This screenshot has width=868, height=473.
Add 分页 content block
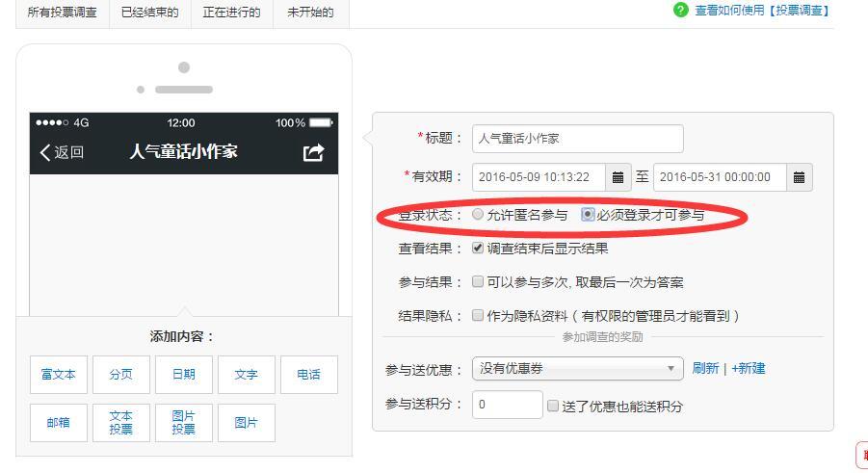pyautogui.click(x=121, y=375)
